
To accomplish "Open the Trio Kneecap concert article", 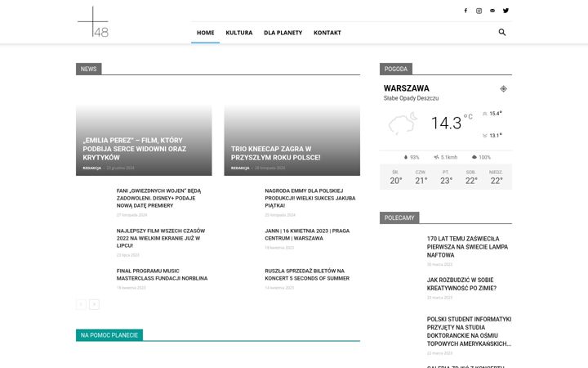I will 276,153.
